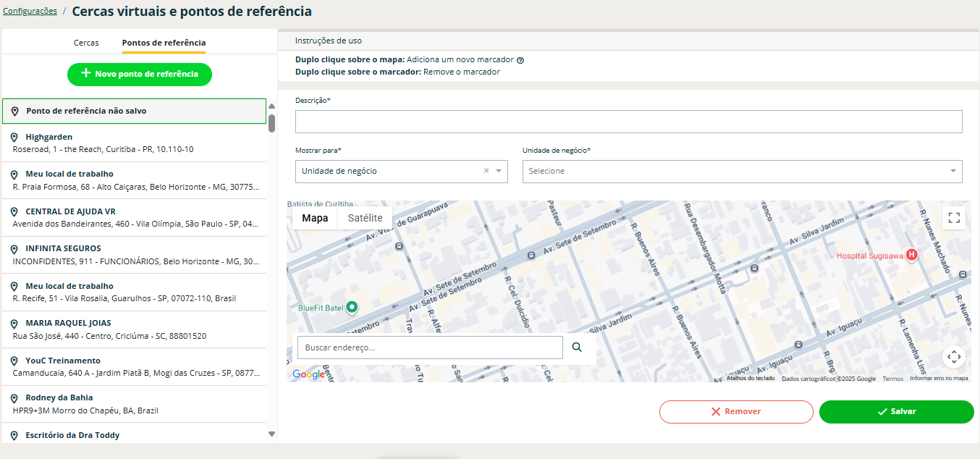Screen dimensions: 980x459
Task: Open the Unidade de negócio Selecione dropdown
Action: coord(741,171)
